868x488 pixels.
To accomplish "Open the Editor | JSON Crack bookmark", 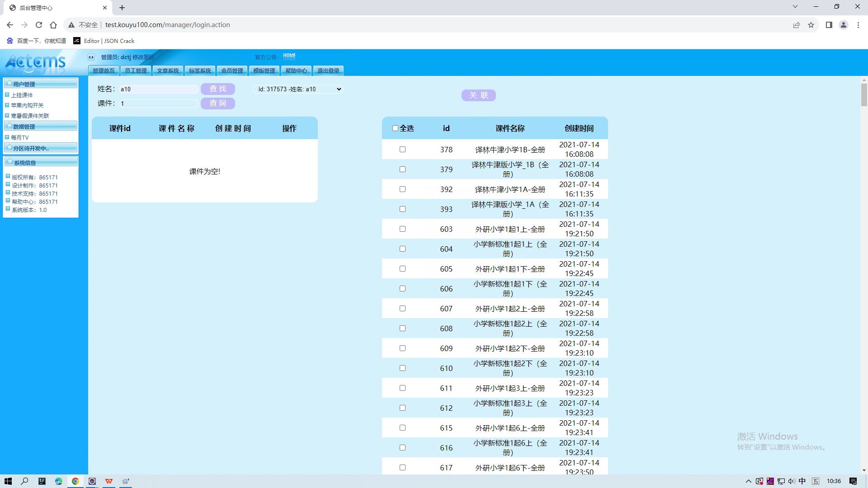I will point(104,41).
